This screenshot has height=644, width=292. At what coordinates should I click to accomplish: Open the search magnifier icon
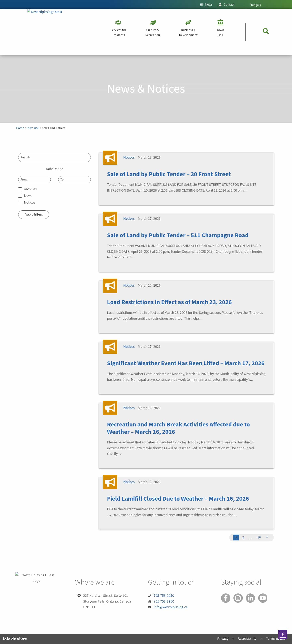(x=266, y=31)
